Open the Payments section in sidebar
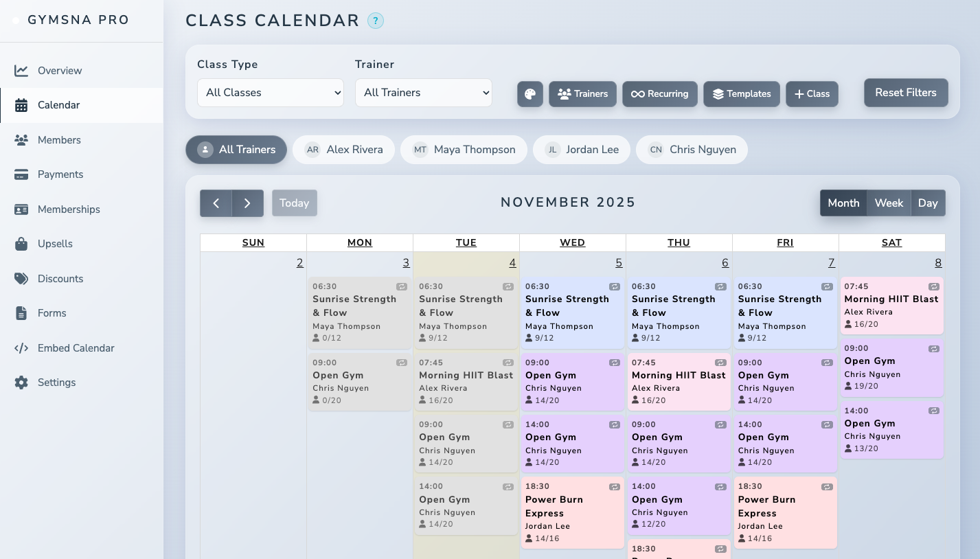980x559 pixels. (60, 174)
